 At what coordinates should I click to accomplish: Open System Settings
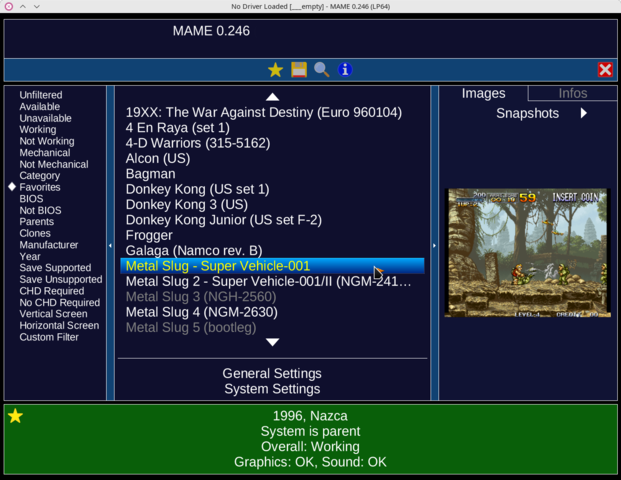tap(272, 389)
